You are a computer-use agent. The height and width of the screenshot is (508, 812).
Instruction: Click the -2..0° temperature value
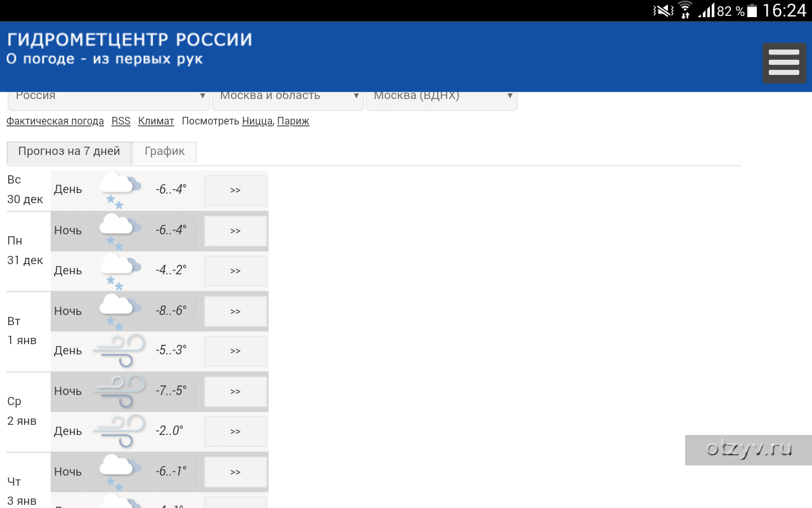point(169,431)
